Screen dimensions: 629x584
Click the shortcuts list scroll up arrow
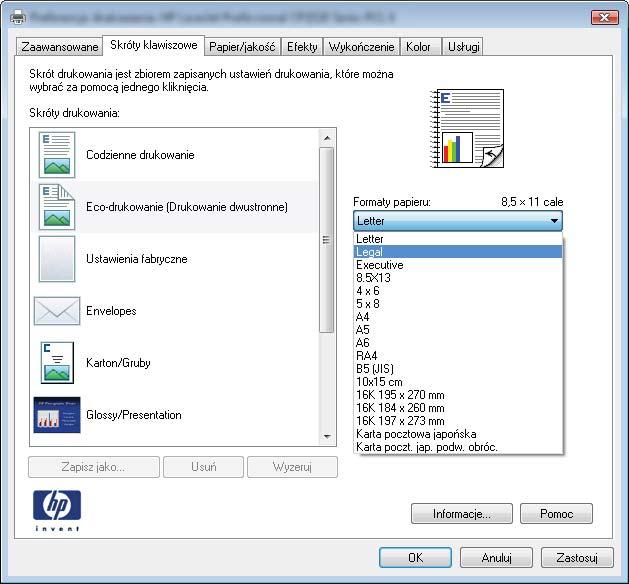[x=327, y=138]
